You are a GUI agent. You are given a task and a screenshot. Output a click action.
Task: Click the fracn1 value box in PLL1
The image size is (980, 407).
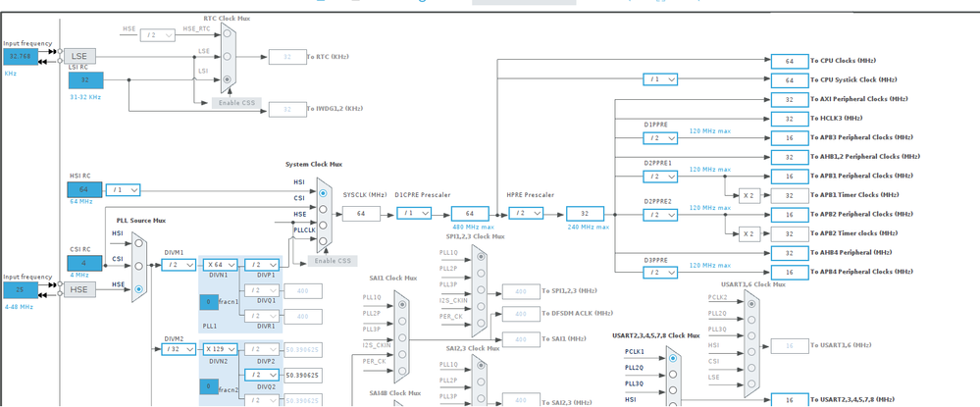(209, 303)
